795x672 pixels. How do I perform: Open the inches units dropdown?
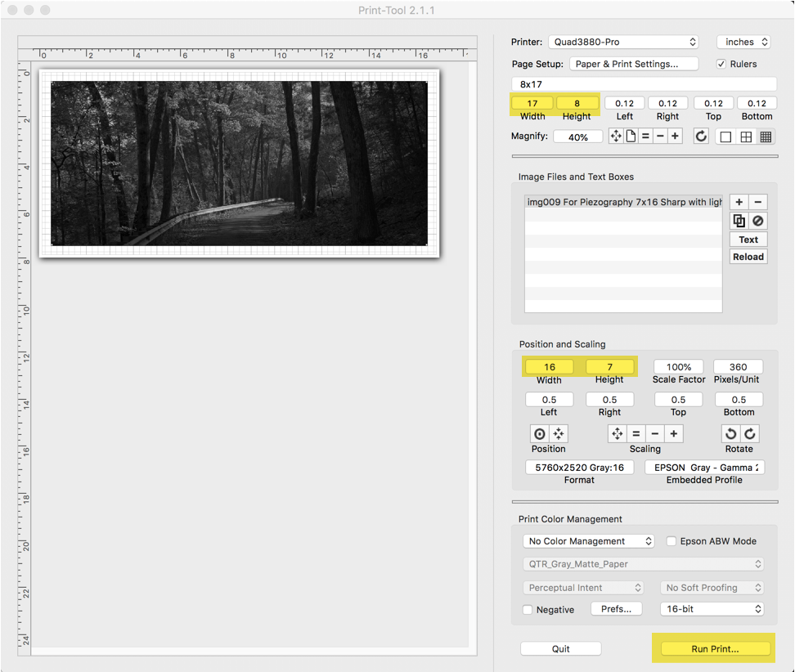(x=743, y=42)
